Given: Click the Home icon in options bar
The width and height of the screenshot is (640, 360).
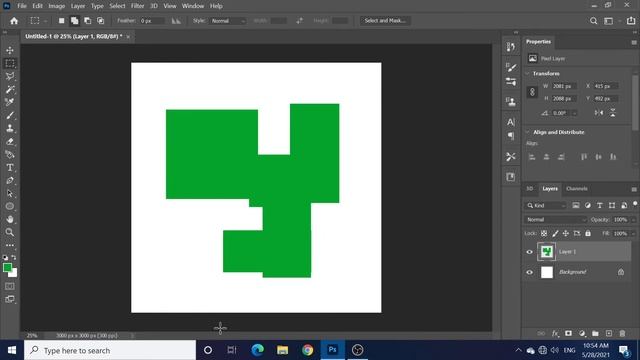Looking at the screenshot, I should [x=14, y=21].
